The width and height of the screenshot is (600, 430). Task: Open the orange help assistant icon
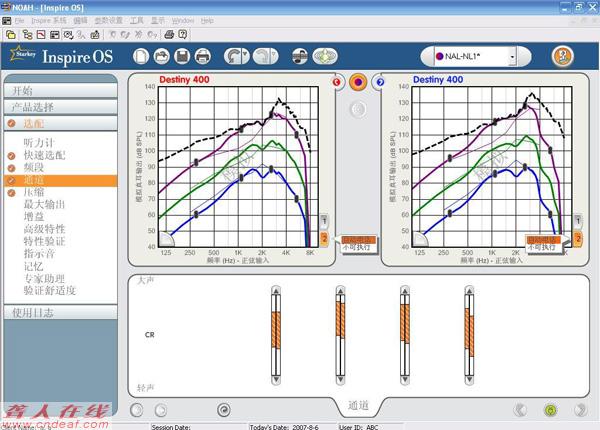click(562, 56)
